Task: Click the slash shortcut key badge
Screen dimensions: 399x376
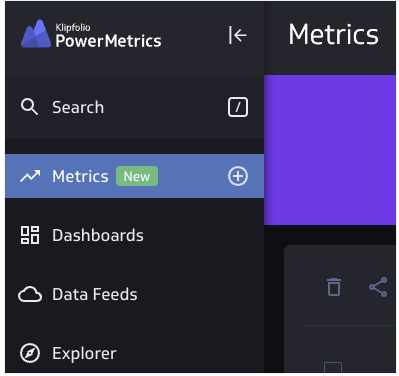Action: [x=238, y=107]
